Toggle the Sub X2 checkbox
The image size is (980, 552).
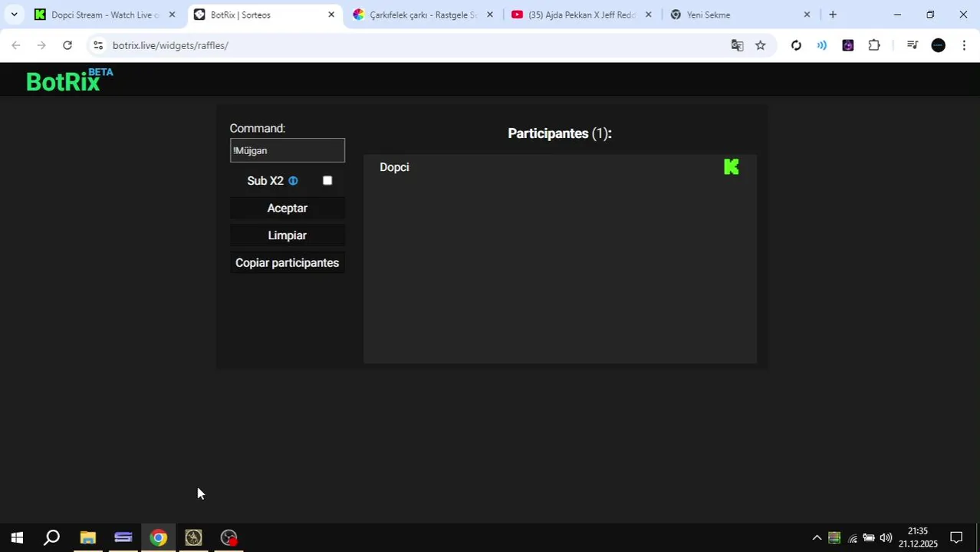click(327, 180)
